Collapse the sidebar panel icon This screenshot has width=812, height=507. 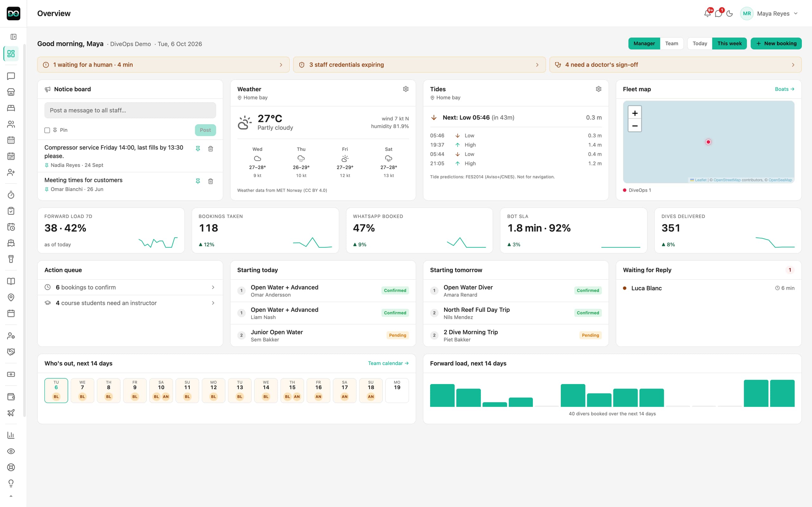click(13, 36)
